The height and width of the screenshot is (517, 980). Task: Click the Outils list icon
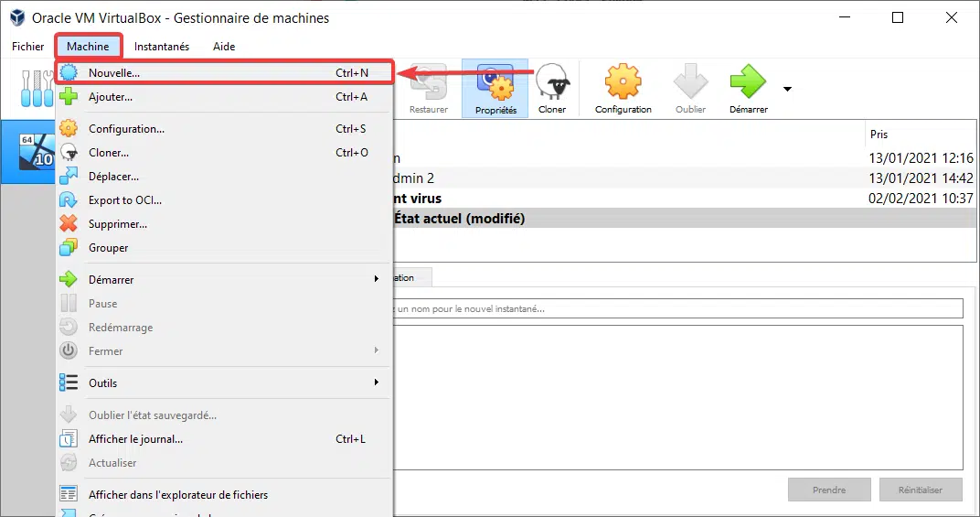pyautogui.click(x=69, y=382)
